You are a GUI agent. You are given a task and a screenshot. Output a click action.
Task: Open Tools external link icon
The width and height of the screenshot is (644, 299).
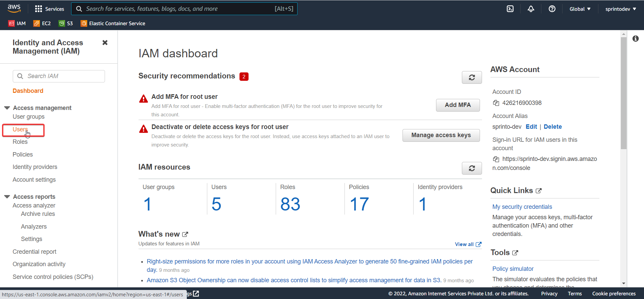[x=515, y=253]
